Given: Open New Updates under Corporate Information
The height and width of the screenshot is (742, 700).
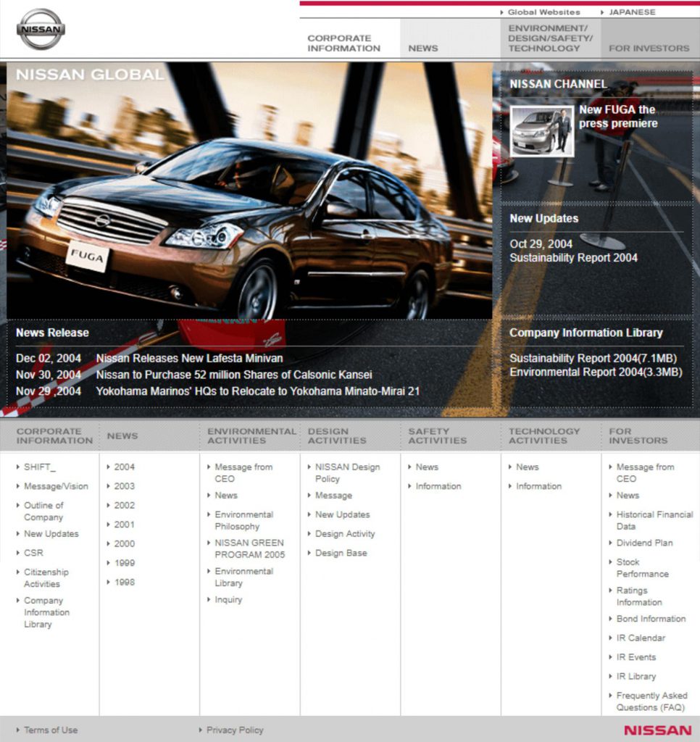Looking at the screenshot, I should (51, 534).
